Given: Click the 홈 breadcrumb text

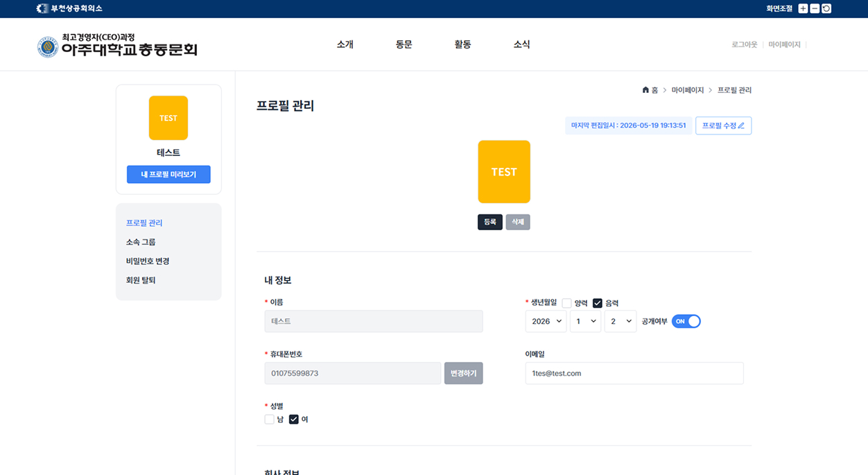Looking at the screenshot, I should (654, 90).
